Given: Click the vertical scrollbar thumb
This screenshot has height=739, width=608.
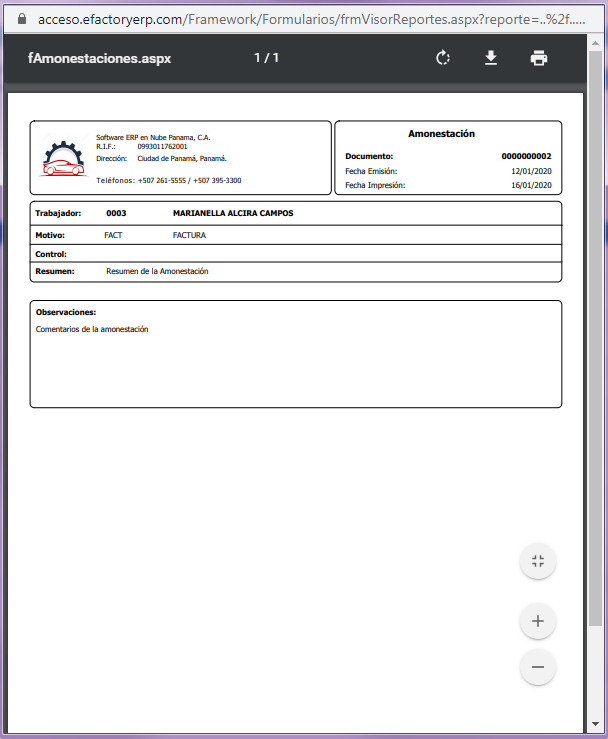Looking at the screenshot, I should click(x=595, y=338).
